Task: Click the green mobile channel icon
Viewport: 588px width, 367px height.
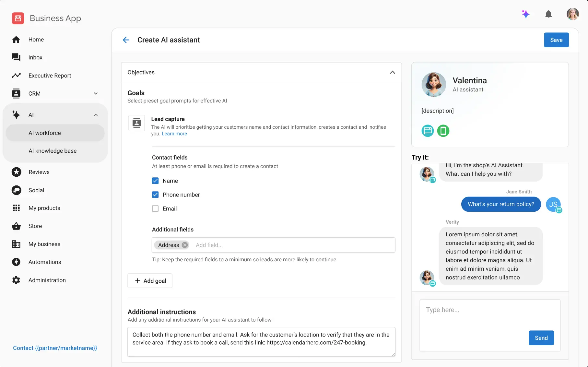Action: click(443, 131)
